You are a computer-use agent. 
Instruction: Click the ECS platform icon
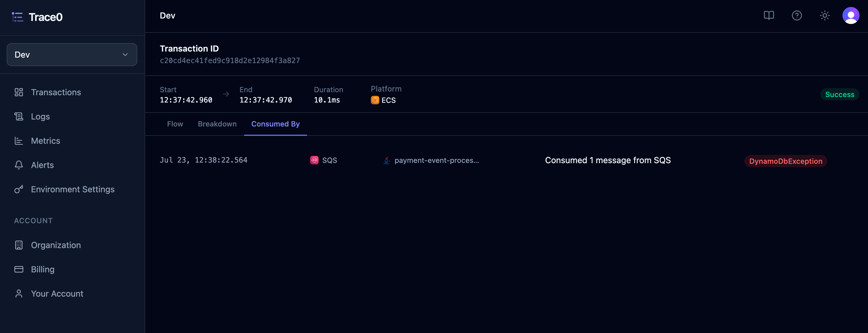(x=375, y=100)
